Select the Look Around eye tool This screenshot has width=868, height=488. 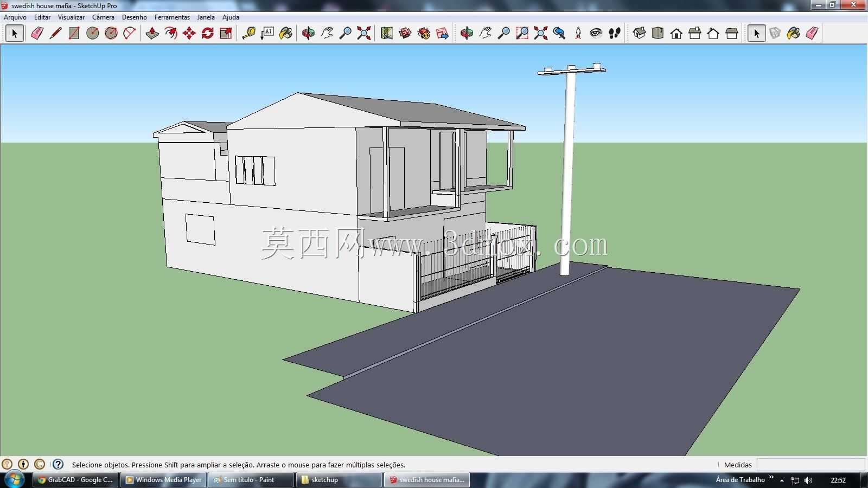(596, 34)
